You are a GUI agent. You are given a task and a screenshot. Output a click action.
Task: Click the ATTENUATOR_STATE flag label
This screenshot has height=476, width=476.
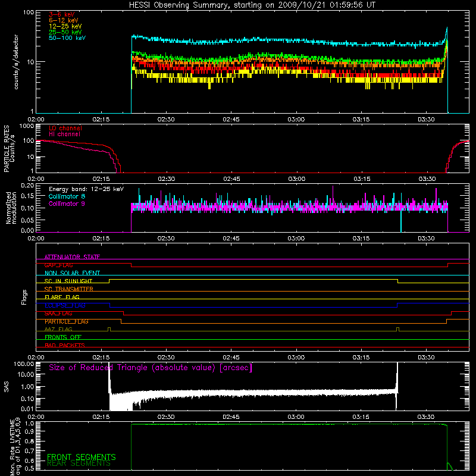tap(72, 257)
